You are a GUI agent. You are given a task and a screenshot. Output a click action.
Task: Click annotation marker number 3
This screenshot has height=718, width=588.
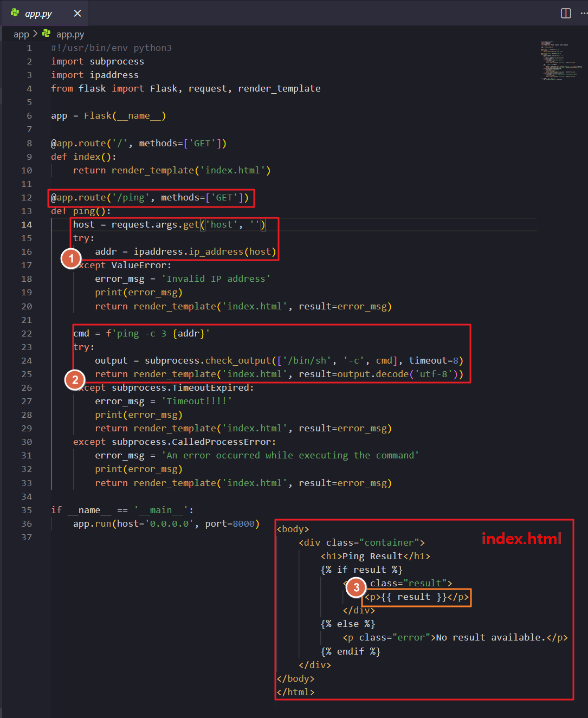[x=356, y=587]
